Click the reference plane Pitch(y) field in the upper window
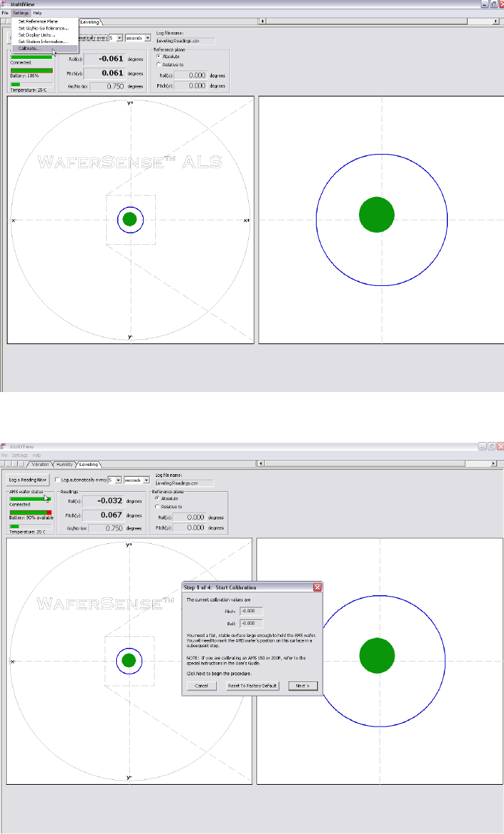Screen dimensions: 504x834 coord(191,86)
